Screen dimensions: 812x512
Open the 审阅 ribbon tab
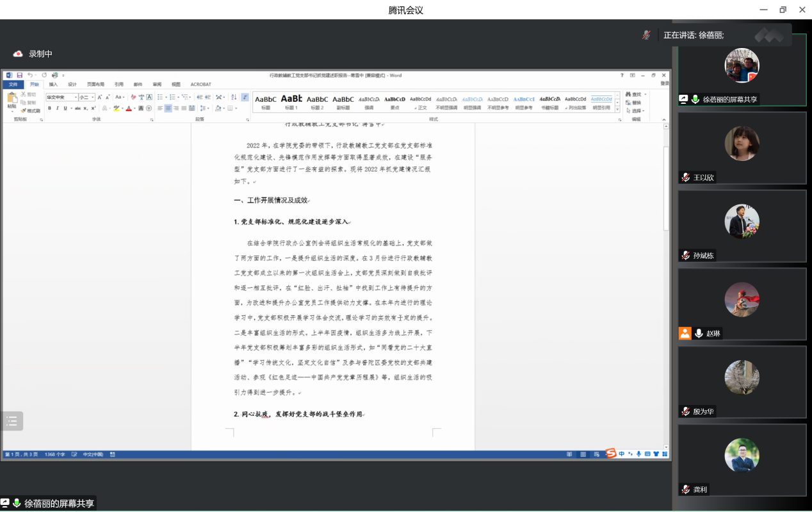coord(157,85)
